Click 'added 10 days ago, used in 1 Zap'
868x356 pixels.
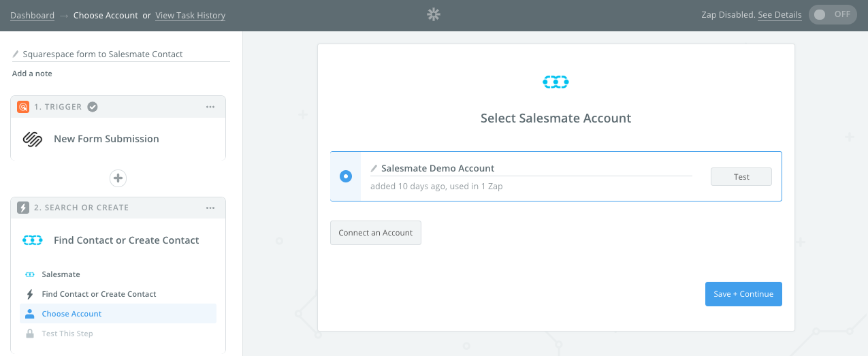coord(436,187)
